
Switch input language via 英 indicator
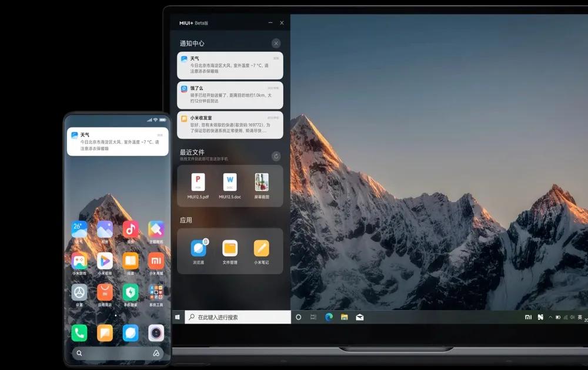580,317
